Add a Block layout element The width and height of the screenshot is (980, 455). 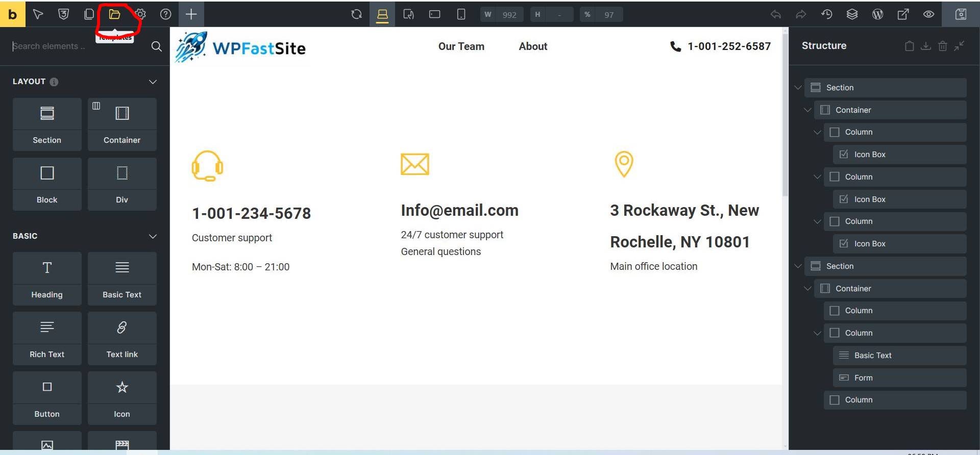[47, 184]
